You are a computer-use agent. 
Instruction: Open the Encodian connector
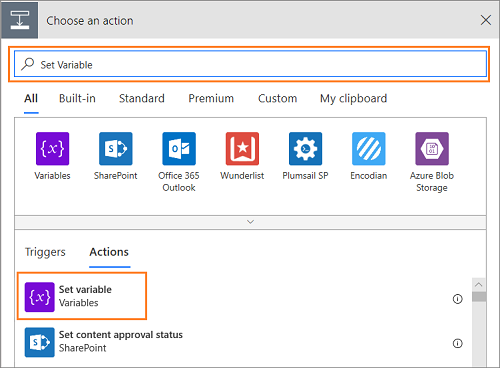click(x=369, y=149)
